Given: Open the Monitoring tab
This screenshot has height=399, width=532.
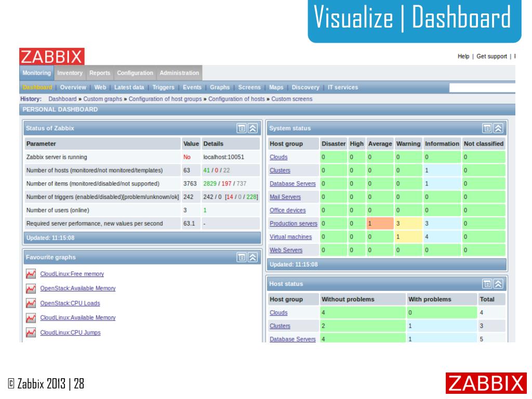Looking at the screenshot, I should [x=37, y=73].
